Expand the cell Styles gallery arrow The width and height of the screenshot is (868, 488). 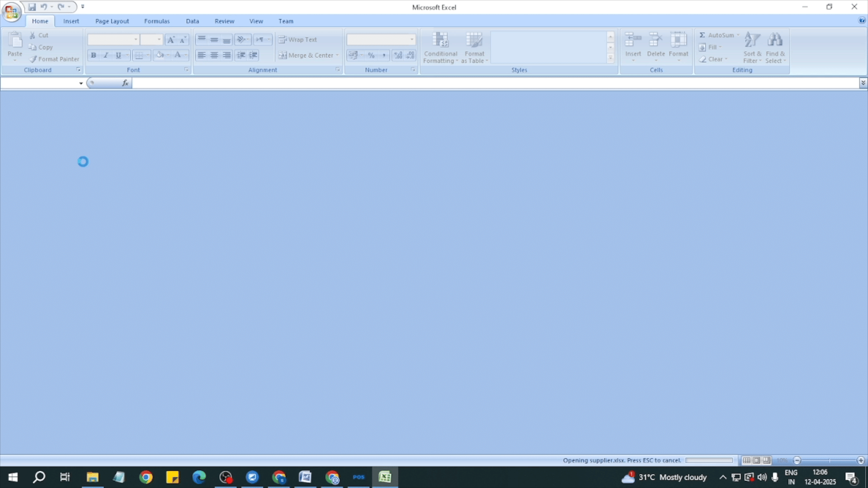click(x=610, y=58)
